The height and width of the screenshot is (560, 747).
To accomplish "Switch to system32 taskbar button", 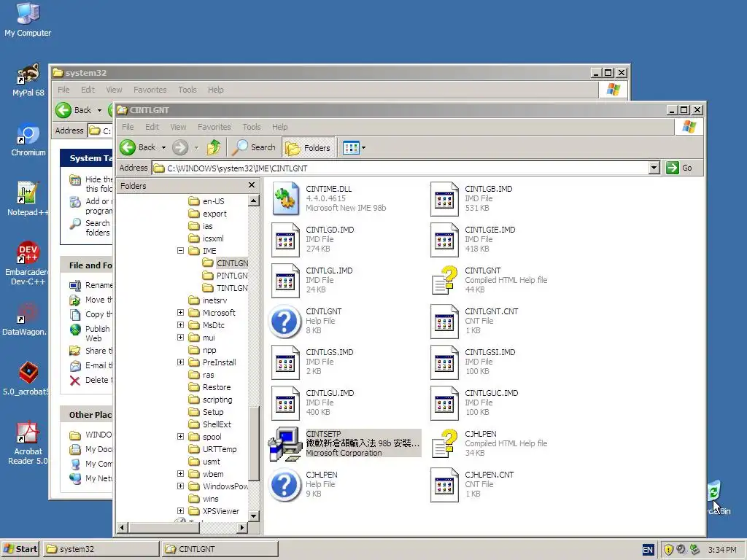I will coord(101,549).
